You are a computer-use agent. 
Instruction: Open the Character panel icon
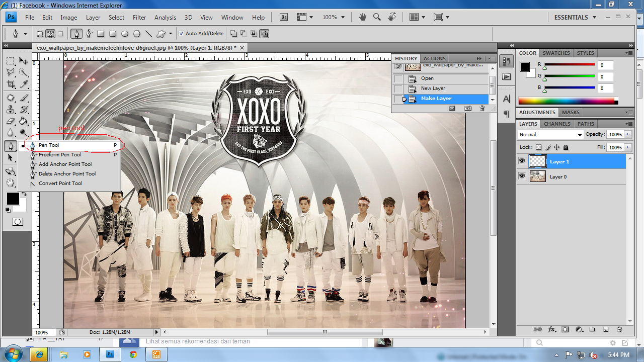[x=506, y=99]
